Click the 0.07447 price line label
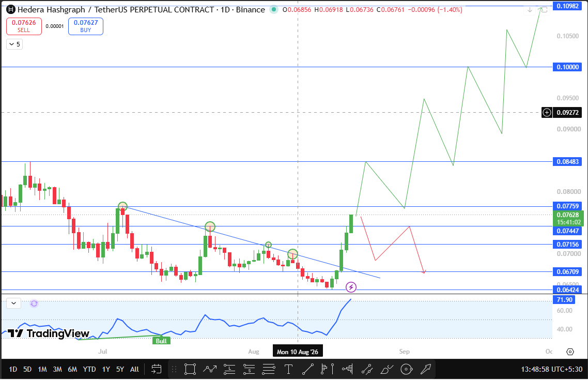588x380 pixels. click(567, 231)
